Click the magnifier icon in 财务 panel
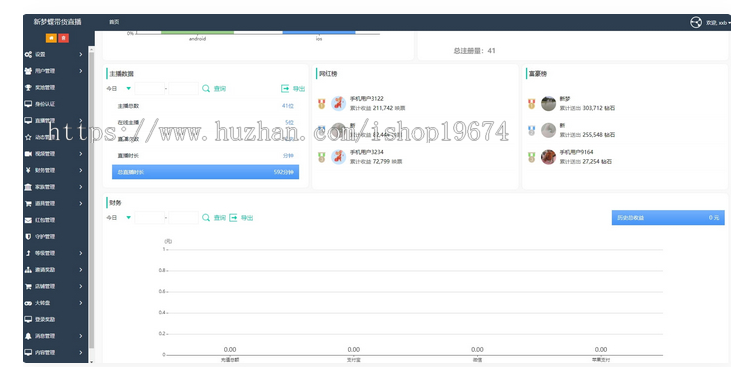Viewport: 747px width, 369px height. pyautogui.click(x=206, y=218)
